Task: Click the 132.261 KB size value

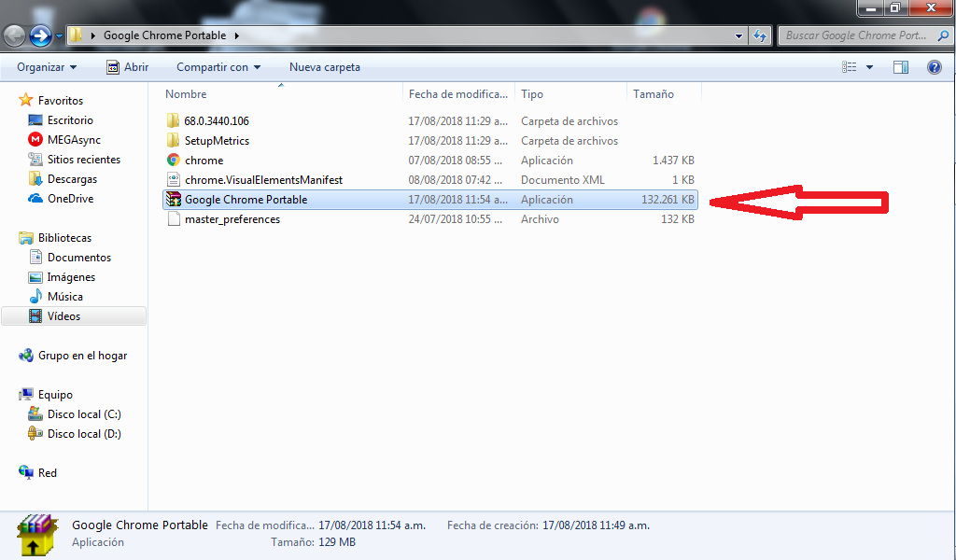Action: click(668, 199)
